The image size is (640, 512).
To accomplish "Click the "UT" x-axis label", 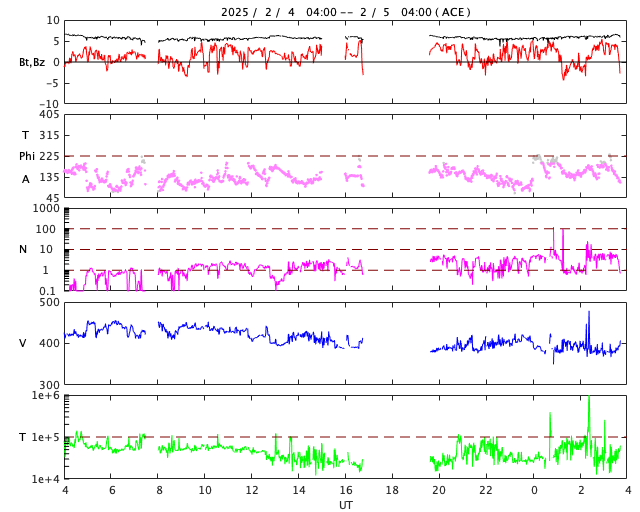I will pyautogui.click(x=346, y=505).
